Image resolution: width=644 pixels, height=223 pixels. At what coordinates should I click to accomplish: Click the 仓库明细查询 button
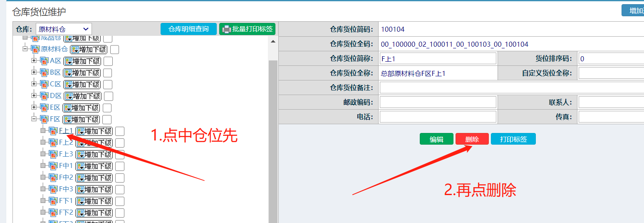click(188, 29)
